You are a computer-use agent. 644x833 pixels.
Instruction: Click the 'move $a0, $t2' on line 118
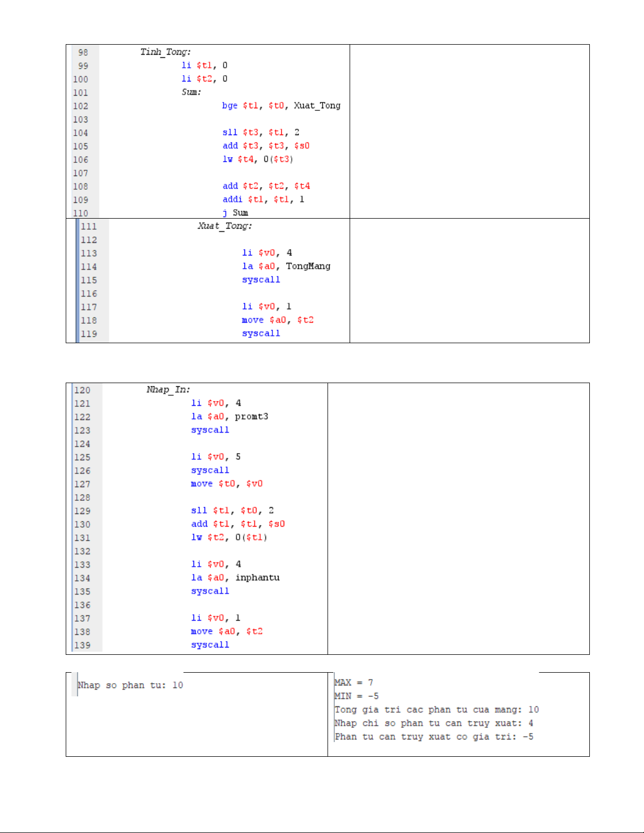277,320
